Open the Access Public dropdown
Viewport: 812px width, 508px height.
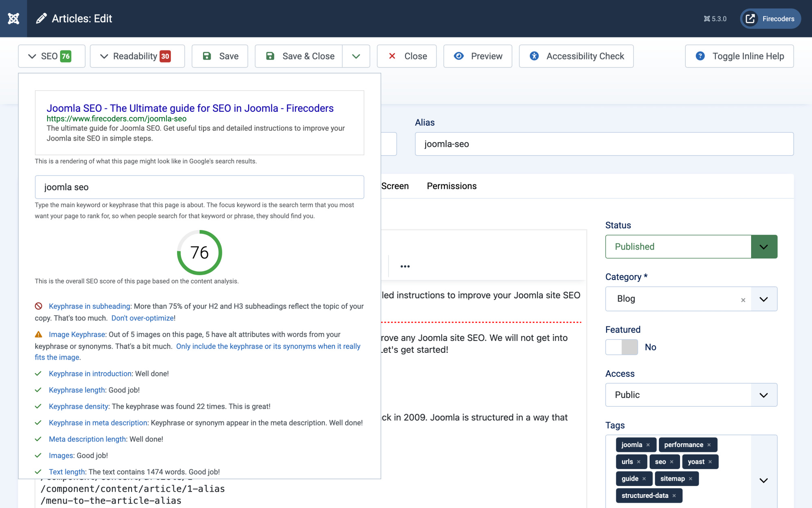pos(691,395)
